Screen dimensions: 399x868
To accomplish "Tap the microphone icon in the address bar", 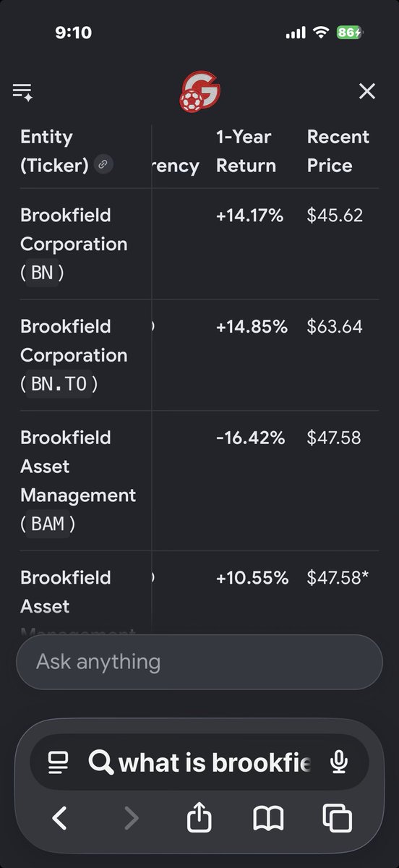I will coord(338,762).
